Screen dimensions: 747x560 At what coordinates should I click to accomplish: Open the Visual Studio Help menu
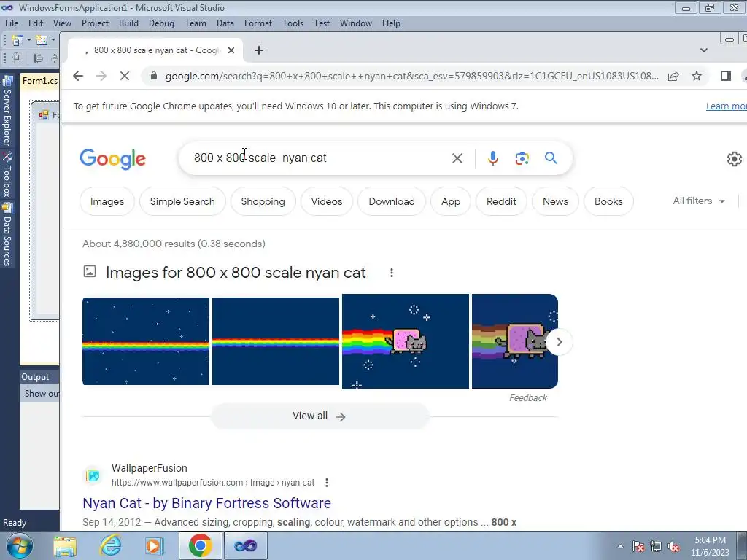coord(391,23)
